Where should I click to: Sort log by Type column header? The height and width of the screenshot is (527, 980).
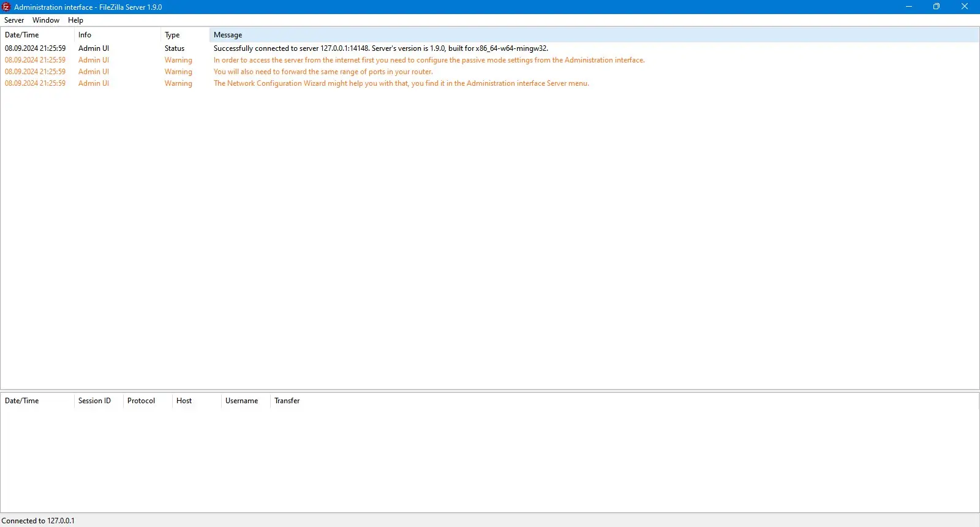point(184,35)
